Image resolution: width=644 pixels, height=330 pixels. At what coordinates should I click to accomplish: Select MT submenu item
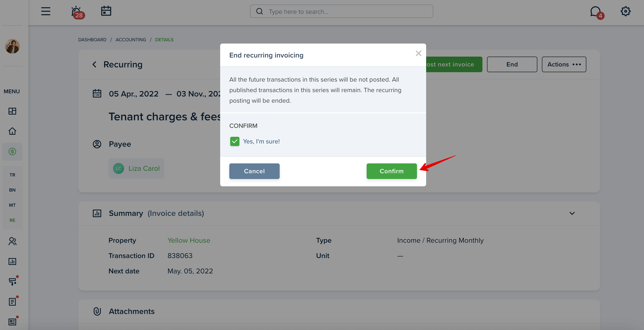[12, 205]
